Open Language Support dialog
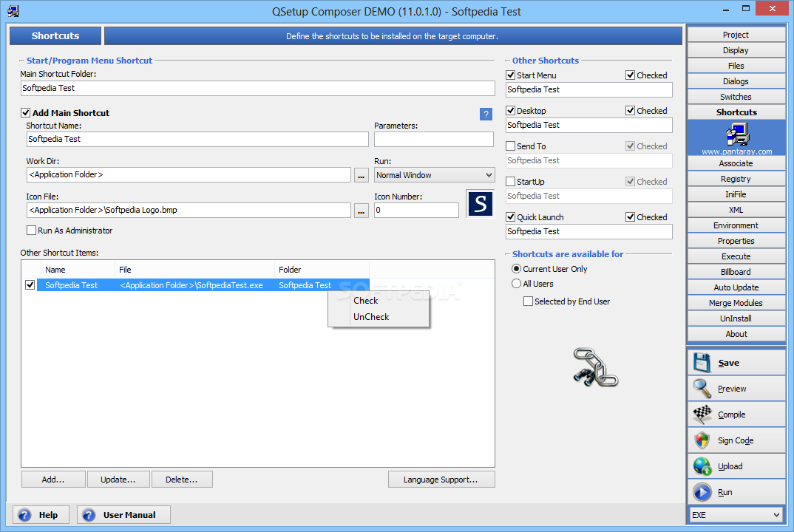The image size is (794, 532). [441, 480]
